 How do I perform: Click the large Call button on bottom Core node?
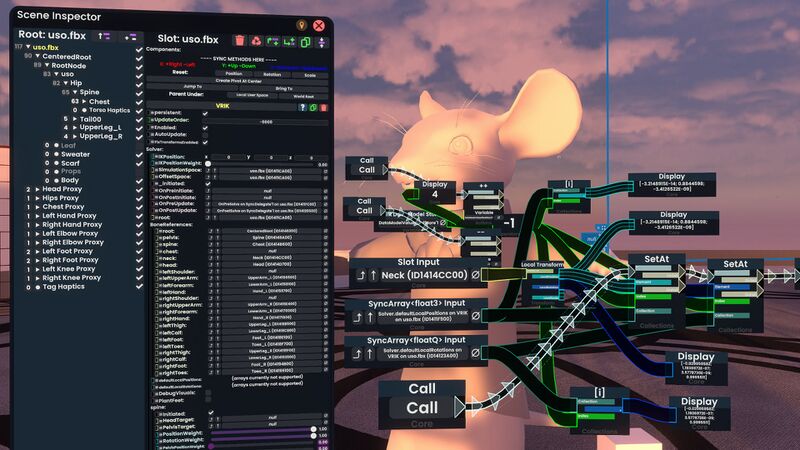(421, 408)
